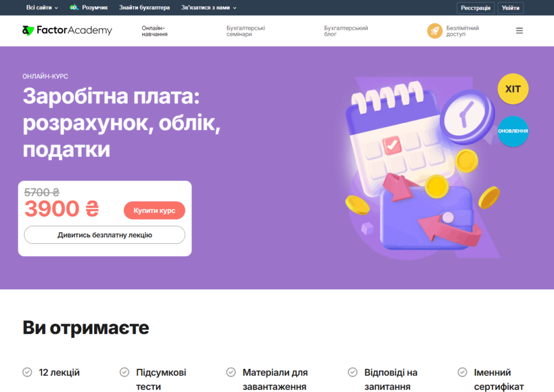Click the checkmark beside Матеріали для завантаження
The image size is (554, 392).
click(x=230, y=372)
